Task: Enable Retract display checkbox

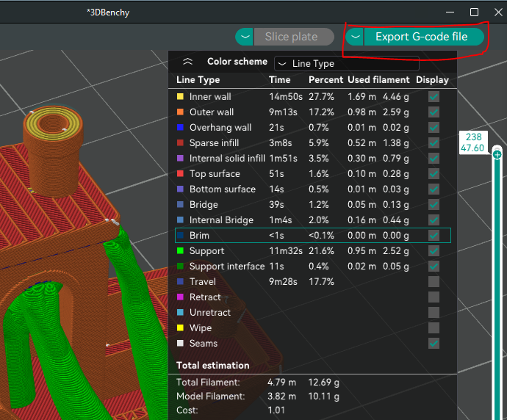Action: 434,297
